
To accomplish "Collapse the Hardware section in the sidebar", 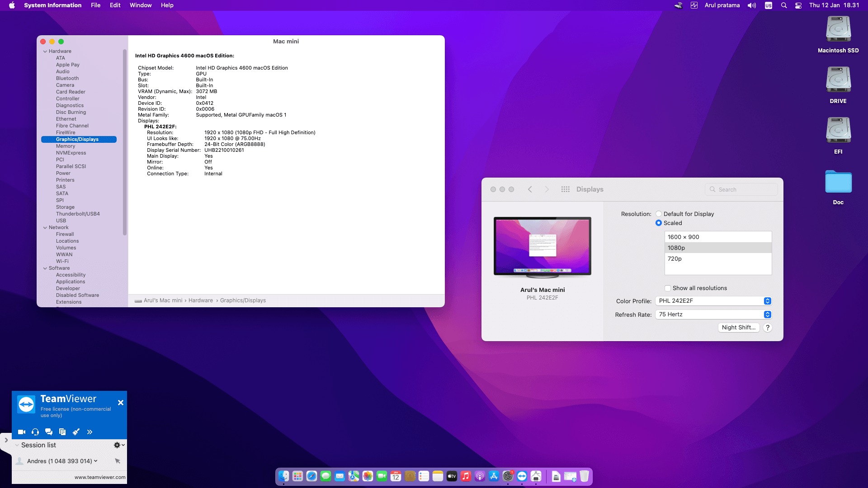I will pyautogui.click(x=45, y=52).
